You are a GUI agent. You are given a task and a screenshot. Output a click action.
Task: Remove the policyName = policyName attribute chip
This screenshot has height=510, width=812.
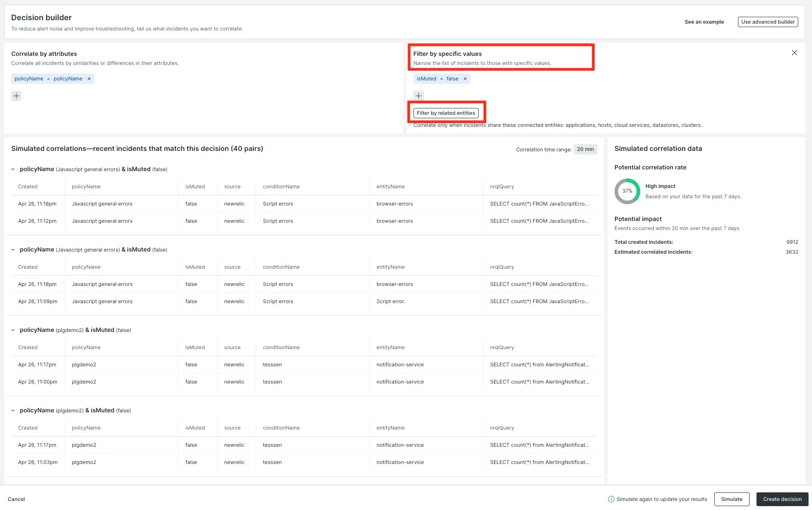(89, 79)
